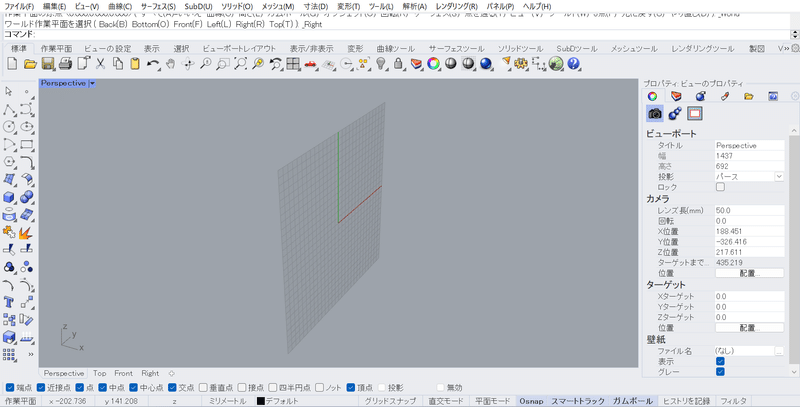Click the target 位置 配置 button
This screenshot has width=800, height=407.
(749, 328)
